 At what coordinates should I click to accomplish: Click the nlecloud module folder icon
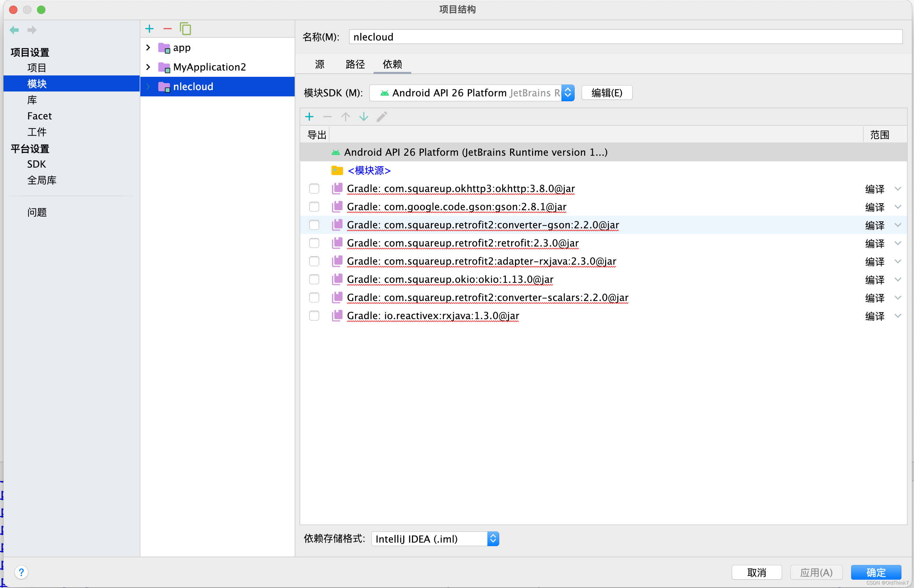(x=164, y=87)
